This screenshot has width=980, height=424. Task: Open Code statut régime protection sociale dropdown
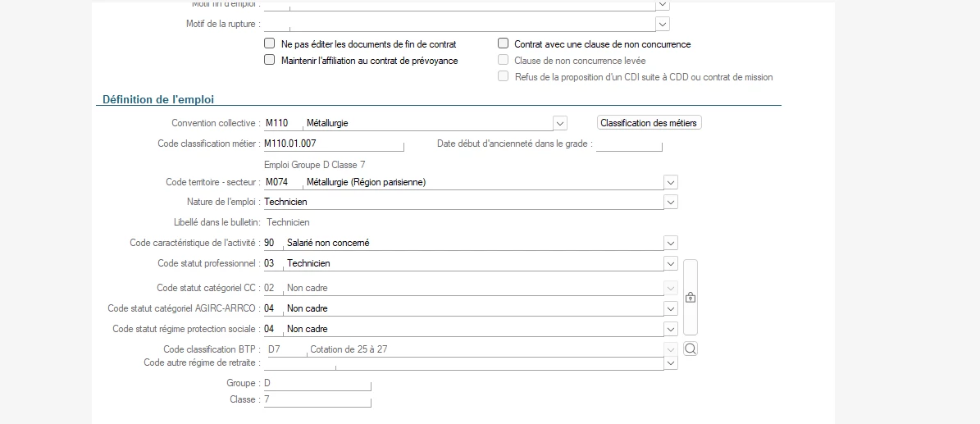[x=671, y=329]
